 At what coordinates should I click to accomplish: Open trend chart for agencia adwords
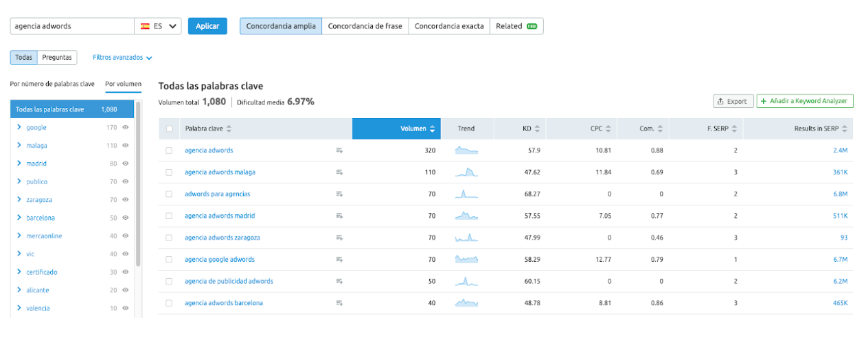(x=466, y=150)
